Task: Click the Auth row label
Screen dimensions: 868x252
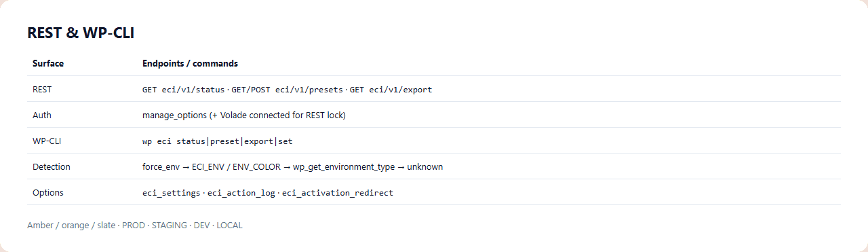Action: [x=42, y=115]
